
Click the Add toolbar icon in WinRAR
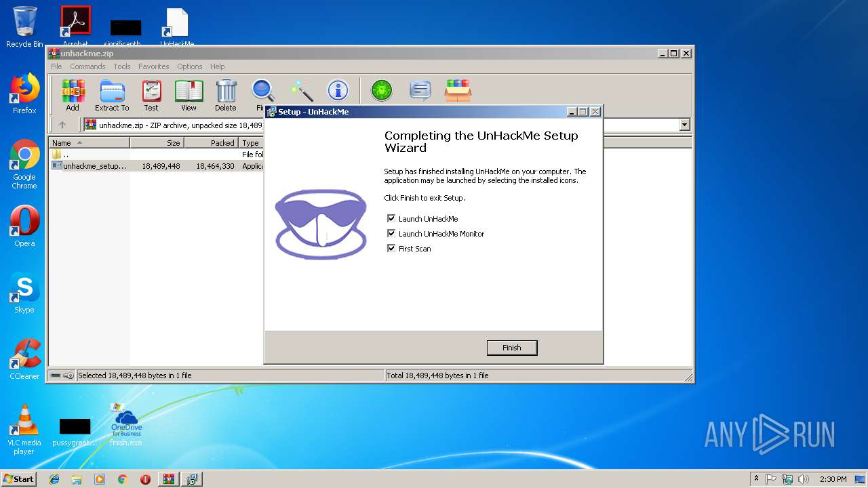click(73, 95)
